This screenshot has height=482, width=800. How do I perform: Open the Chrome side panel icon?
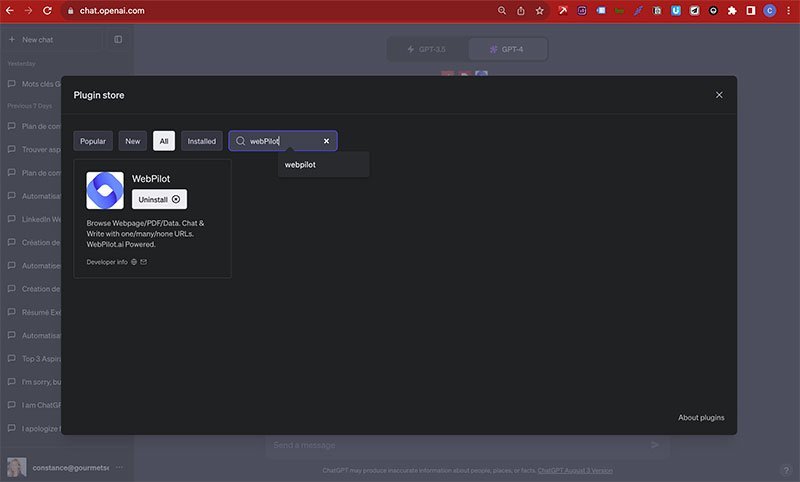click(x=751, y=11)
